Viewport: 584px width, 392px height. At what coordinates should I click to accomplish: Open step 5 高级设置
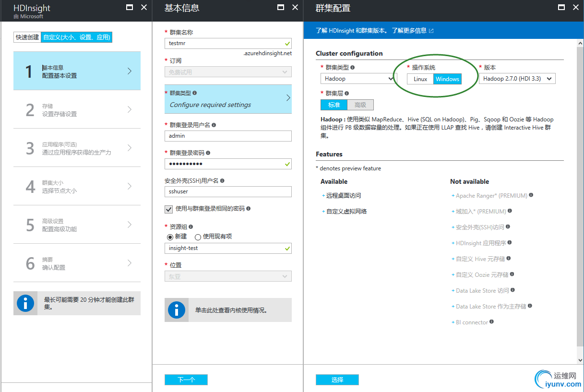(x=77, y=225)
